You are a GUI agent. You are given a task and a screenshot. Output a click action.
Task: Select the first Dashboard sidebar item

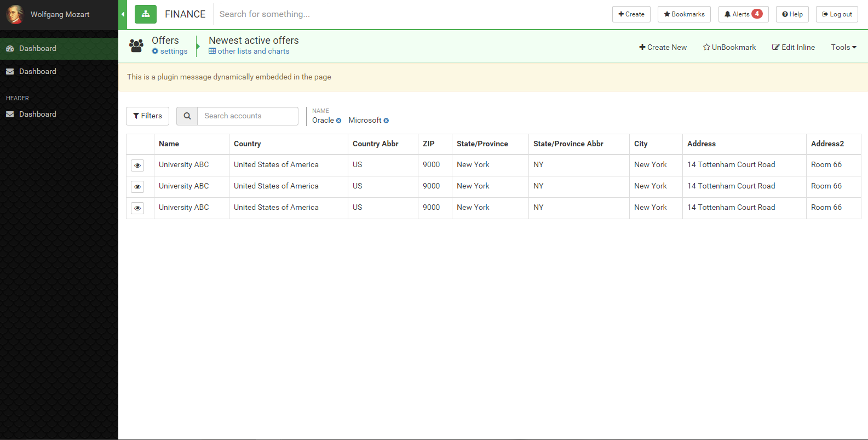(x=59, y=48)
